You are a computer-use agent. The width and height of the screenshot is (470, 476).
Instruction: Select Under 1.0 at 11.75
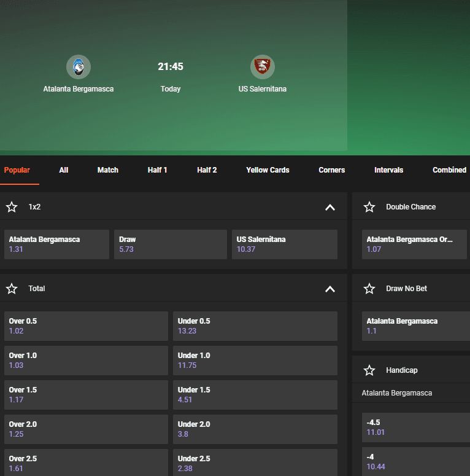click(255, 361)
